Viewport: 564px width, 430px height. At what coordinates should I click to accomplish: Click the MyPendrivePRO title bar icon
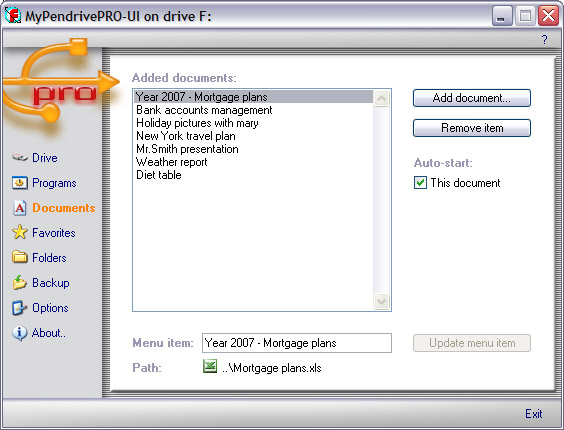tap(13, 16)
